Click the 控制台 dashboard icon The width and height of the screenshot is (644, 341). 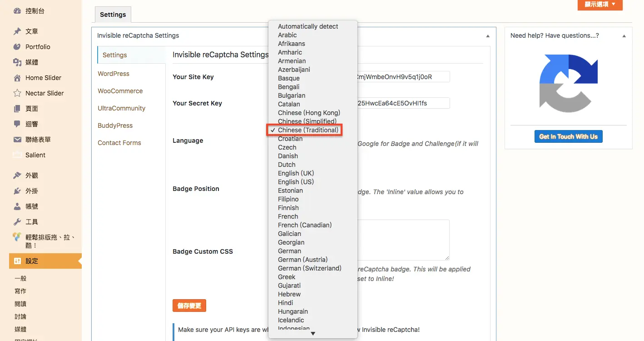point(17,11)
